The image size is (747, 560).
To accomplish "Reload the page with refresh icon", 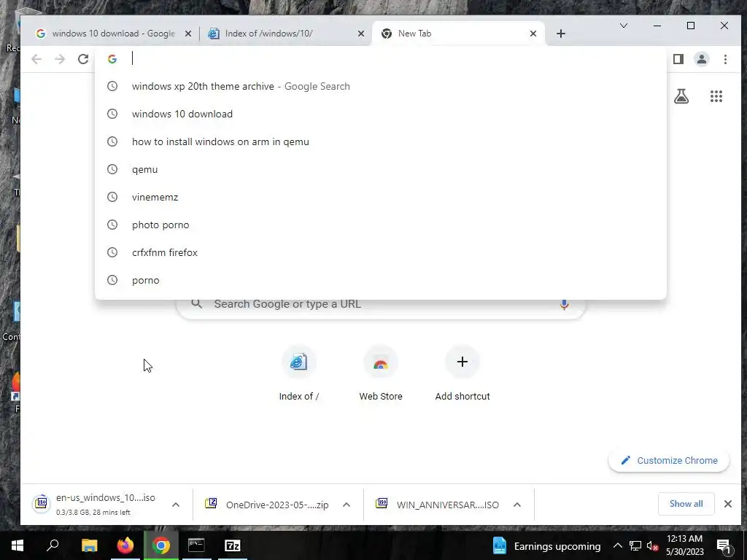I will [x=83, y=59].
